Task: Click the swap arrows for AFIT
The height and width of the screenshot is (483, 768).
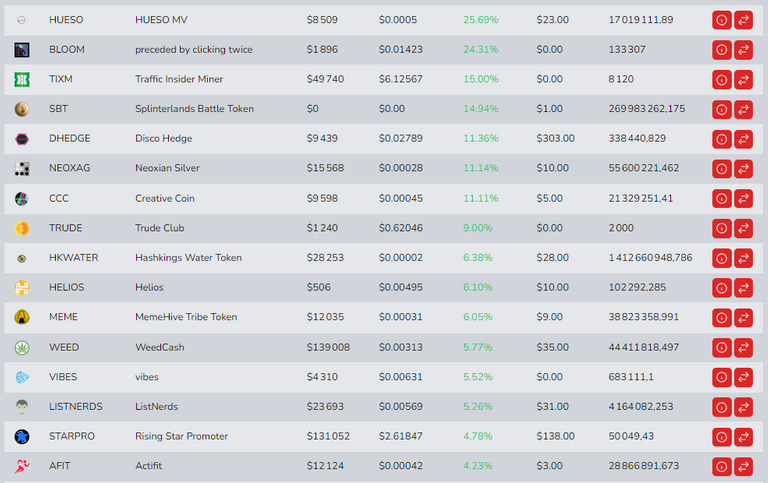Action: 744,466
